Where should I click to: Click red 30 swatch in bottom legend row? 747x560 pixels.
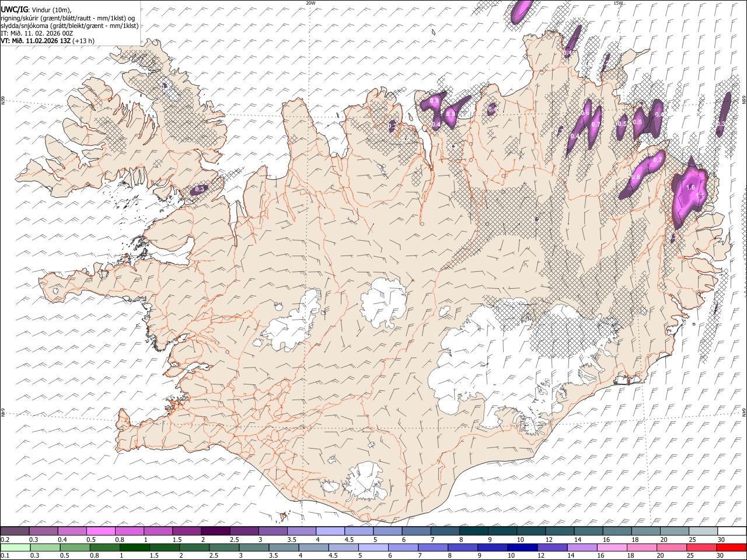click(x=731, y=547)
